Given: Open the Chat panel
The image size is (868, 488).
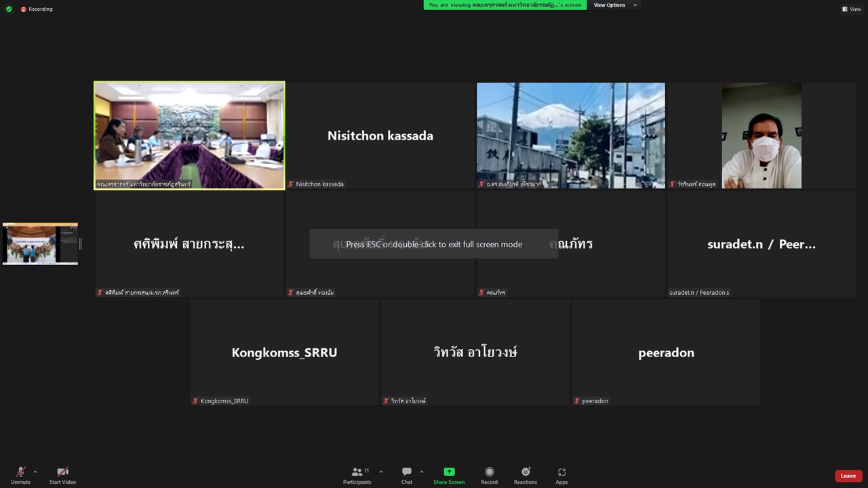Looking at the screenshot, I should click(406, 475).
